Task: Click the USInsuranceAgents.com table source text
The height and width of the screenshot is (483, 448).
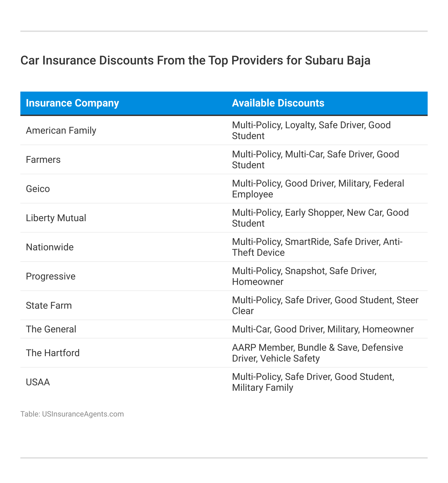Action: [72, 414]
